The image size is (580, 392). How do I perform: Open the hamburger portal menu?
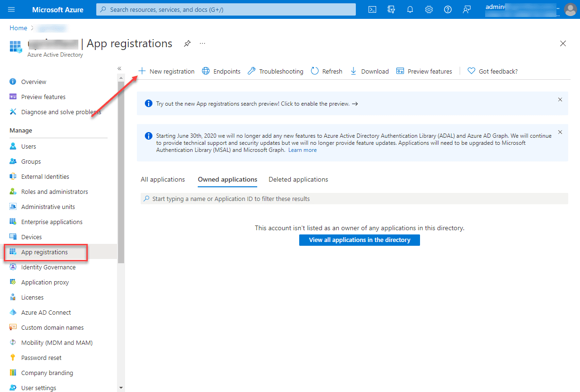[12, 9]
